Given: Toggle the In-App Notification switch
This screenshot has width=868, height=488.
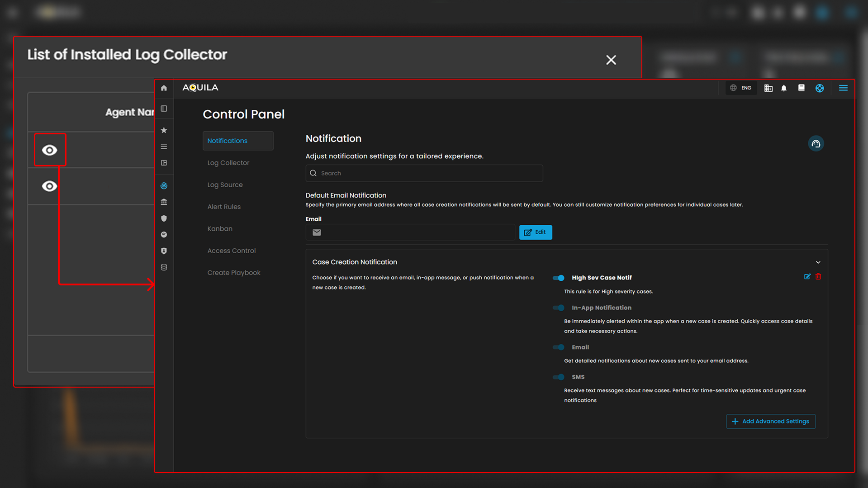Looking at the screenshot, I should [559, 308].
